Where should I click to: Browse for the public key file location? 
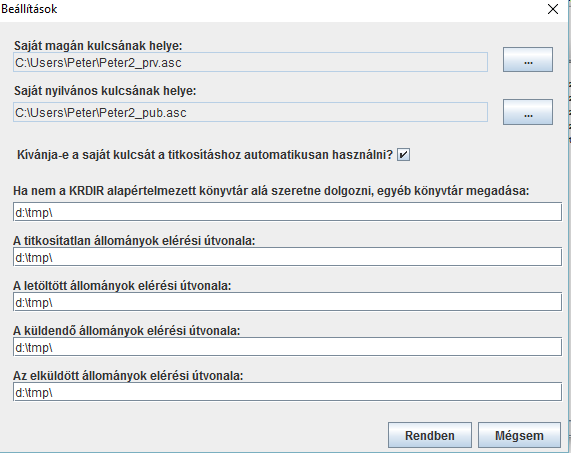click(528, 112)
